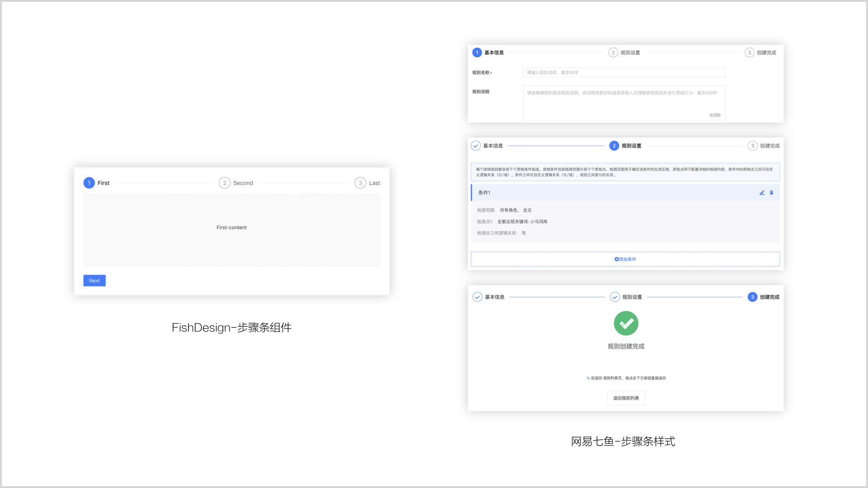The height and width of the screenshot is (488, 868).
Task: Click the green success checkmark icon
Action: (626, 323)
